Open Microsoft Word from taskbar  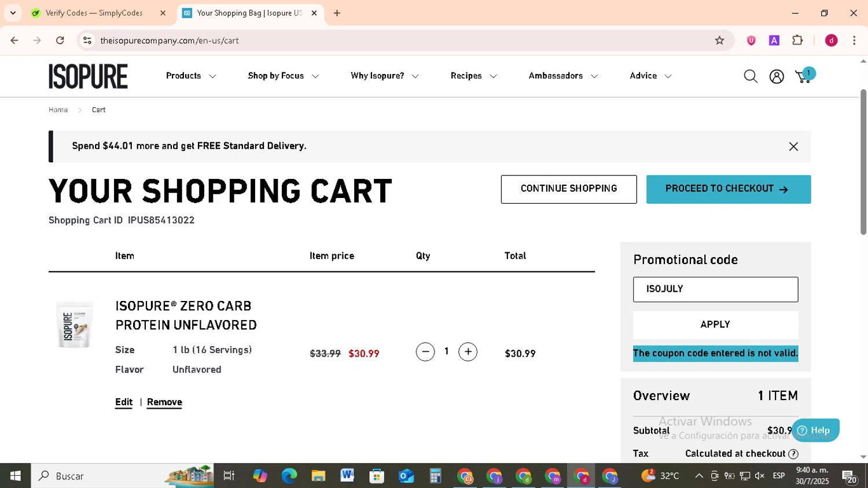coord(347,476)
